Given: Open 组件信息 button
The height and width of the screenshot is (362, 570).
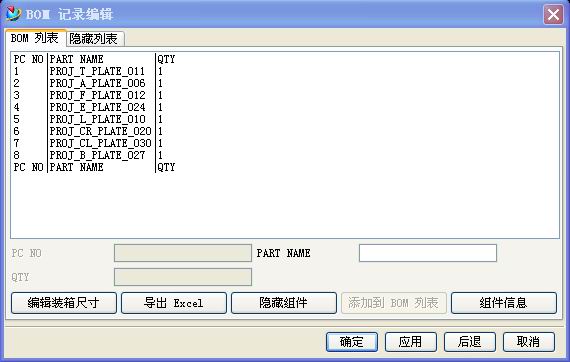Looking at the screenshot, I should pos(504,303).
